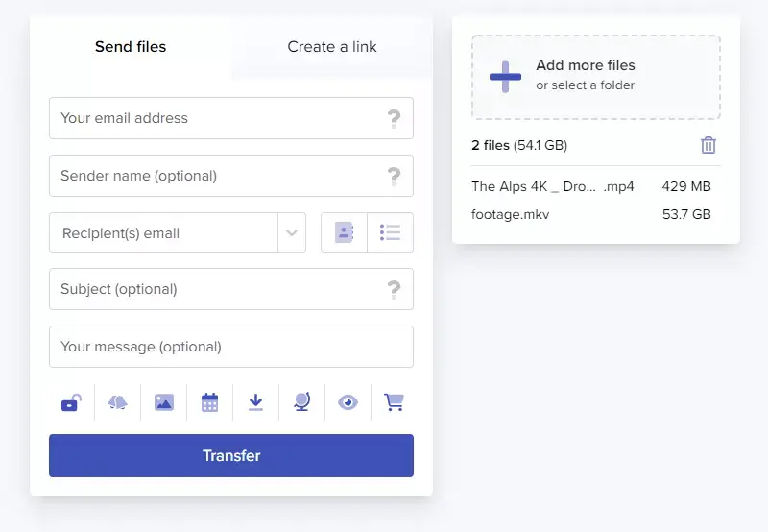Image resolution: width=768 pixels, height=532 pixels.
Task: Expand the recipient email dropdown arrow
Action: 292,233
